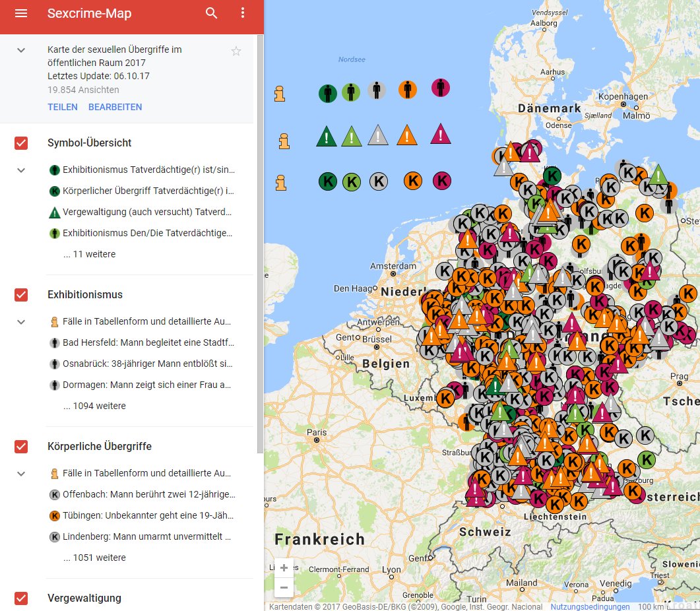
Task: Collapse the Körperliche Übergriffe item list
Action: point(21,474)
